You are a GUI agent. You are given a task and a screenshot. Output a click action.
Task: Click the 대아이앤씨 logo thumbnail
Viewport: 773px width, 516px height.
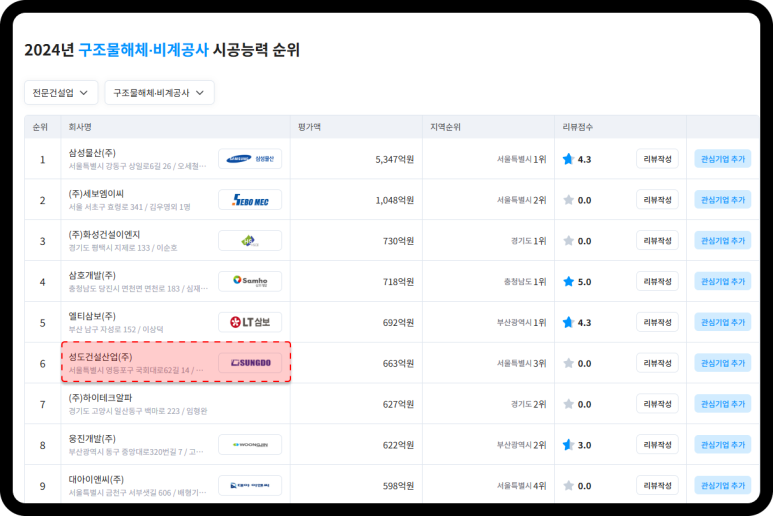tap(250, 485)
